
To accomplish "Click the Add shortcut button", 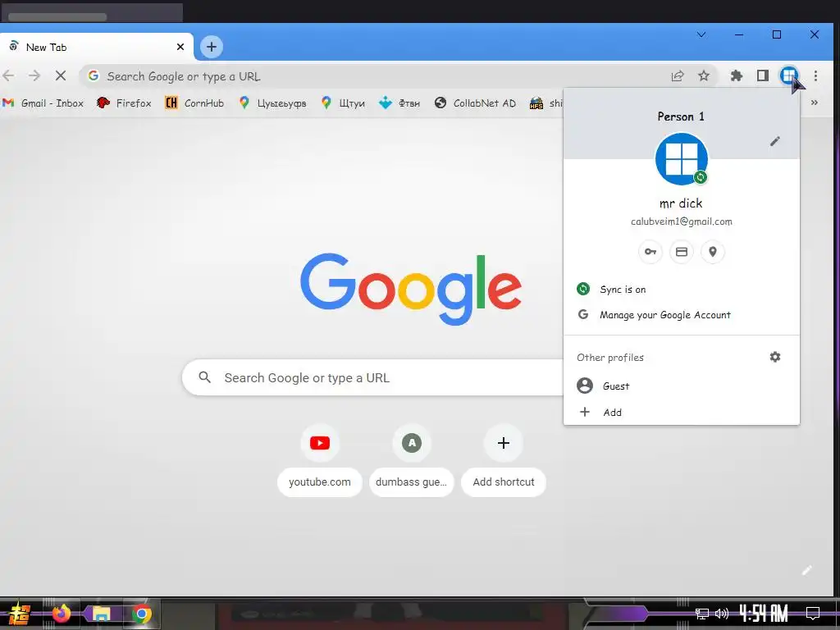I will point(503,462).
